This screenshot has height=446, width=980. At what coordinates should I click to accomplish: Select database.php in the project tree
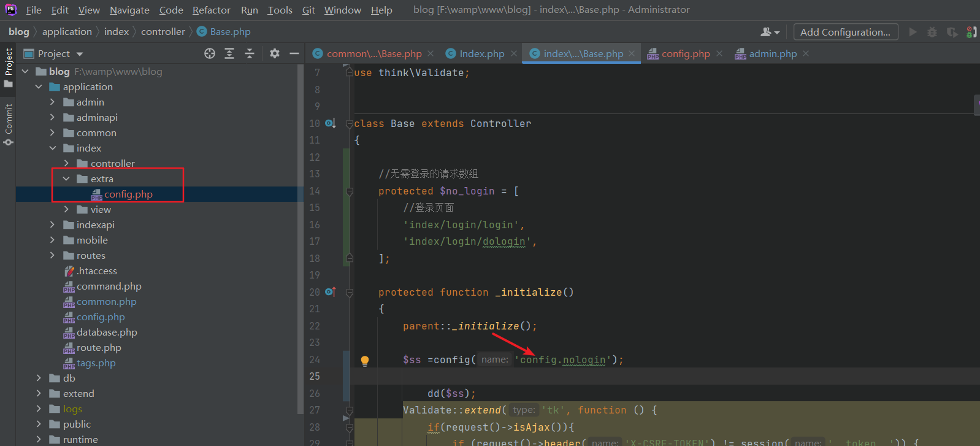tap(107, 333)
